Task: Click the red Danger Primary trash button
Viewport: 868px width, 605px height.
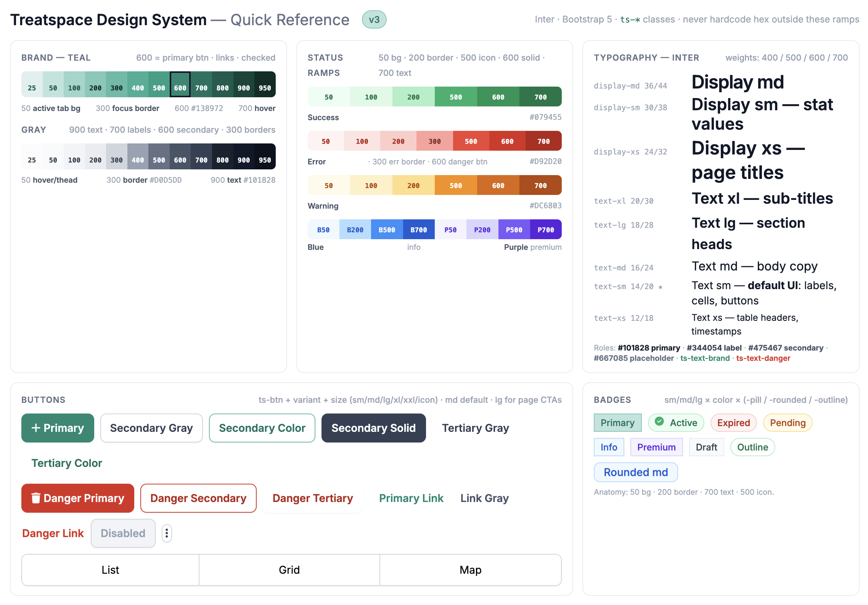Action: [x=78, y=498]
